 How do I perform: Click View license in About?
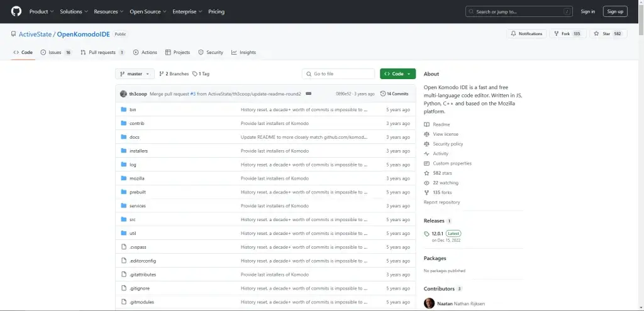click(441, 134)
